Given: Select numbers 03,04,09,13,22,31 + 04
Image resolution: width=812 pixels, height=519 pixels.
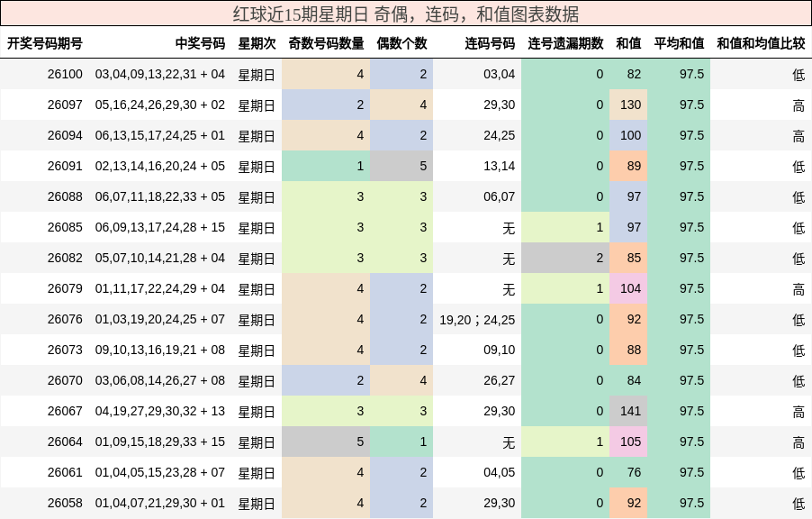Looking at the screenshot, I should click(160, 74).
